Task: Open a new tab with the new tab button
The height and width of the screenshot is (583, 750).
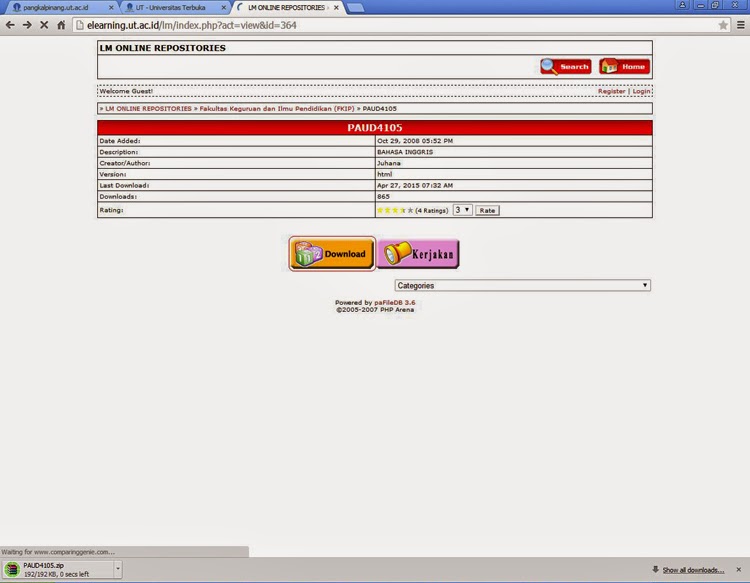Action: pyautogui.click(x=355, y=8)
